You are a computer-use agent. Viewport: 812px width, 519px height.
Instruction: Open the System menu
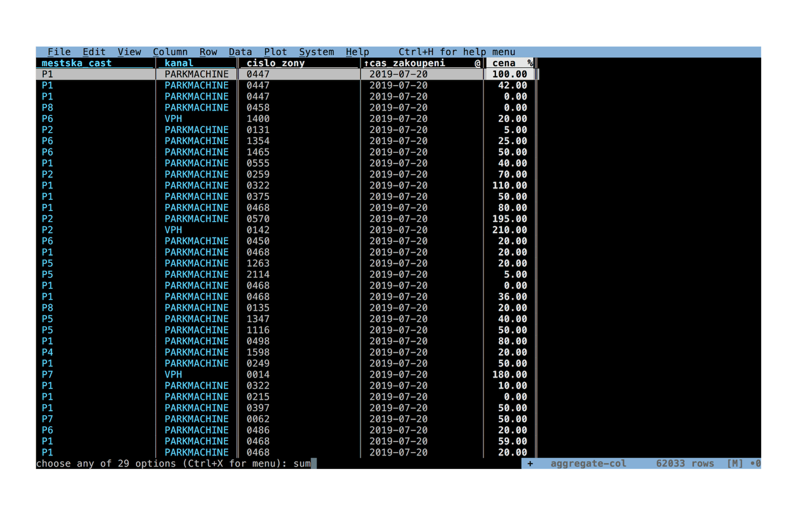[316, 52]
